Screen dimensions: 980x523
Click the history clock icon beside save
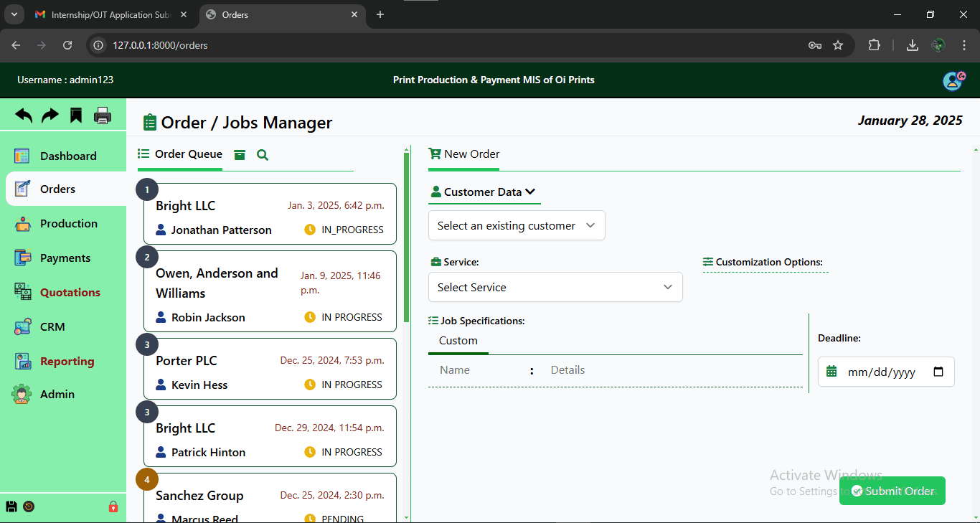click(x=29, y=506)
